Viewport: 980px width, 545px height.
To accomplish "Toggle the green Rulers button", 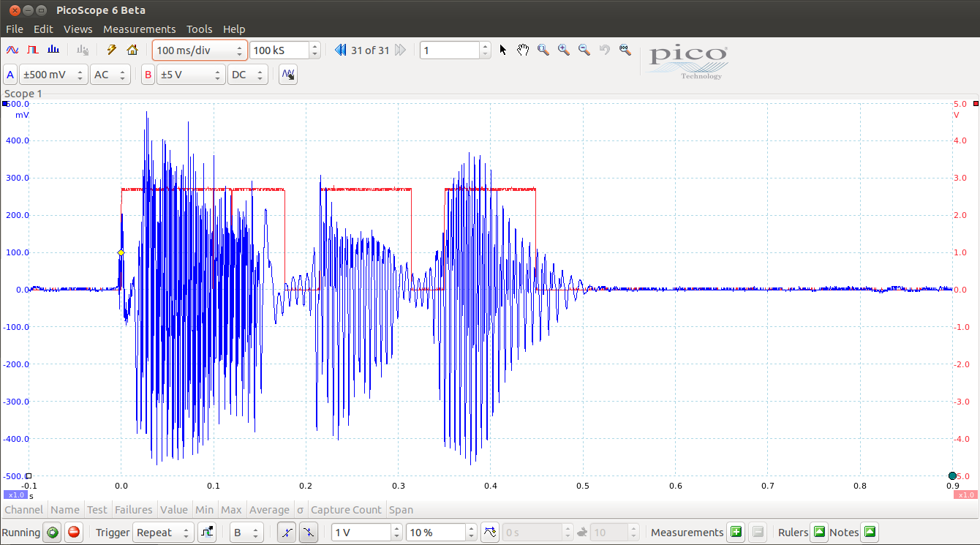I will [819, 533].
